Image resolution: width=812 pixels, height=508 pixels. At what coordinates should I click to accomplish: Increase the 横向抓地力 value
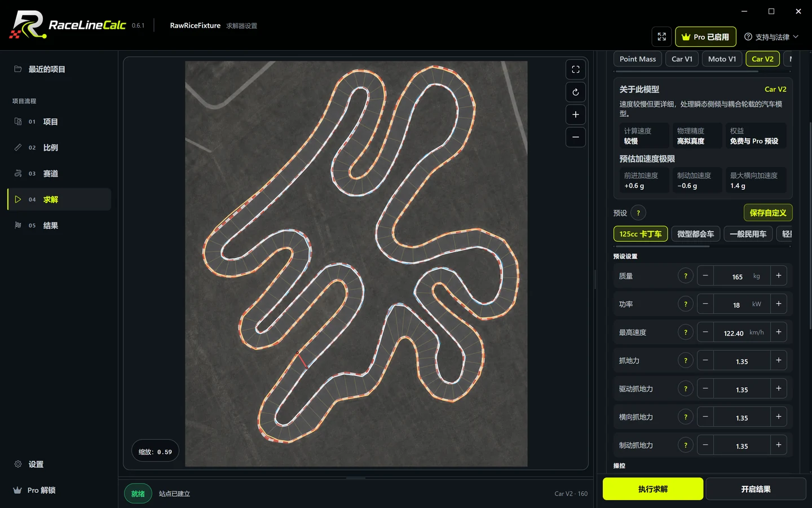[779, 417]
